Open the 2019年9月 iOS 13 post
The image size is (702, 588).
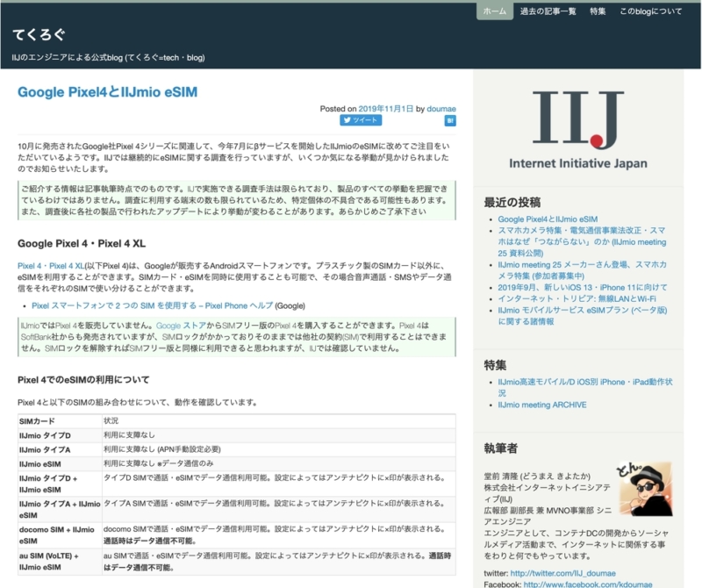click(x=583, y=287)
